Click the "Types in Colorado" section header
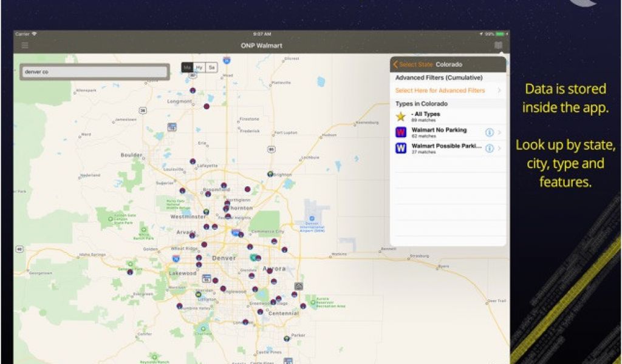 tap(422, 104)
